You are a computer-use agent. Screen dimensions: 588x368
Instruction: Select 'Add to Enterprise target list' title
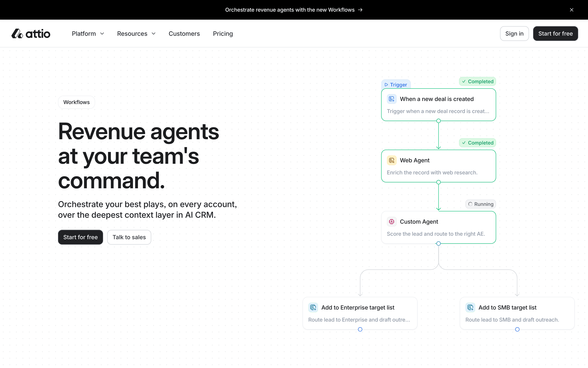point(358,307)
